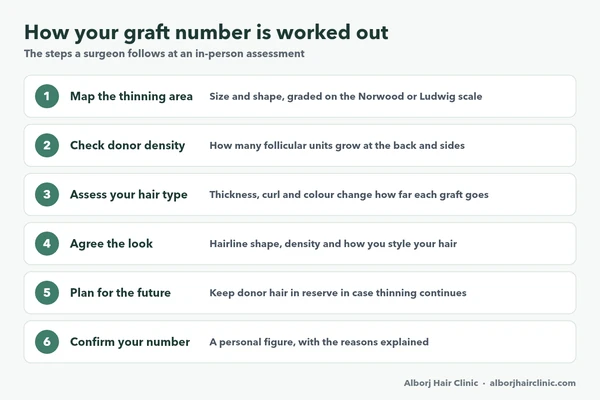Click the green number 4 circle
This screenshot has width=600, height=400.
[47, 243]
